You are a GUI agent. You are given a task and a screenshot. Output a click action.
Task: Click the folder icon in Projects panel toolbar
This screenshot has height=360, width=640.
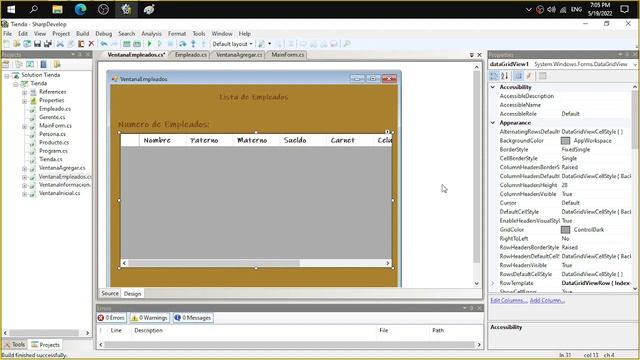tap(57, 64)
